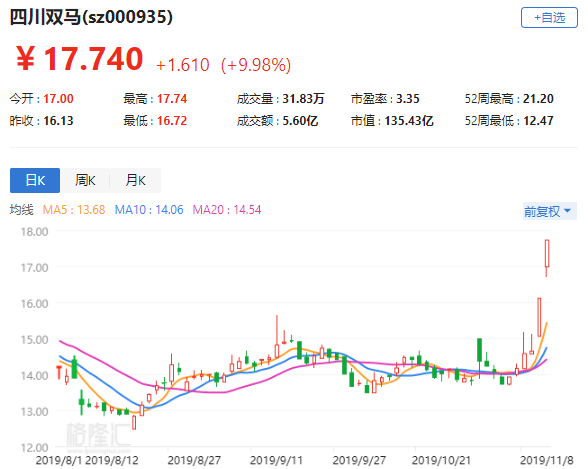Select the red candlestick reaching 16.00
Image resolution: width=588 pixels, height=469 pixels.
(x=539, y=317)
